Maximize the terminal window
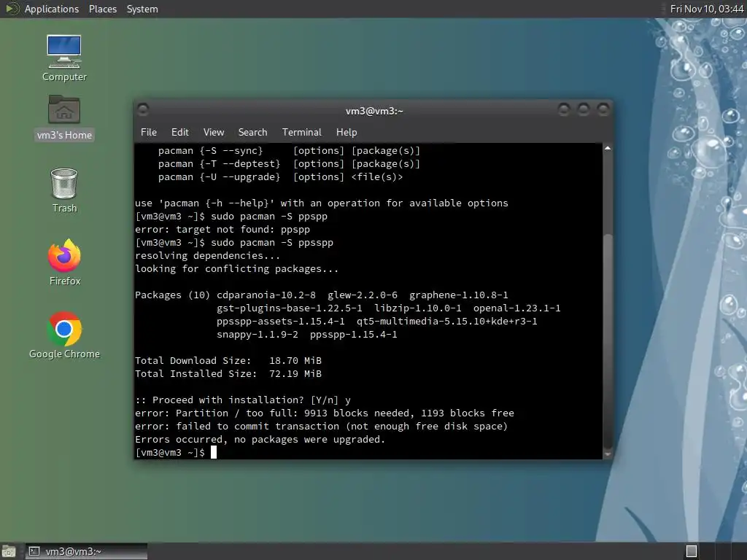Screen dimensions: 747x560 tap(584, 110)
